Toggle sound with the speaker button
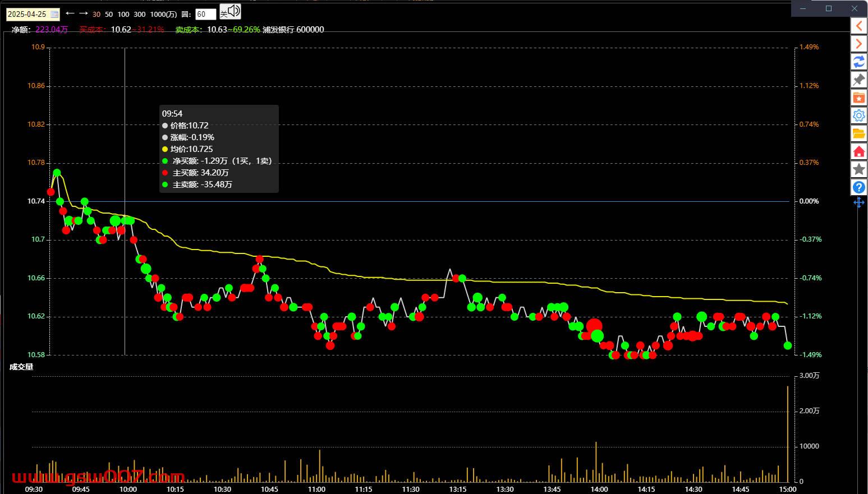Viewport: 868px width, 494px height. pyautogui.click(x=230, y=12)
